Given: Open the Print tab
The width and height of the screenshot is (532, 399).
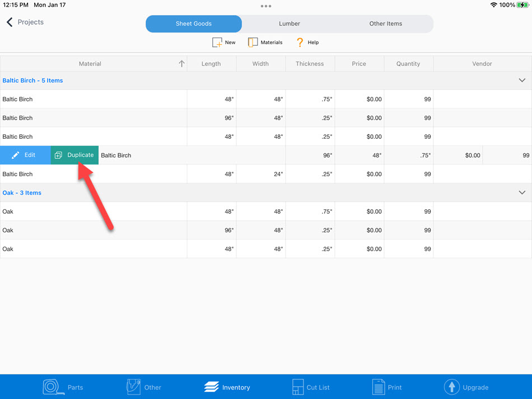Looking at the screenshot, I should tap(387, 387).
